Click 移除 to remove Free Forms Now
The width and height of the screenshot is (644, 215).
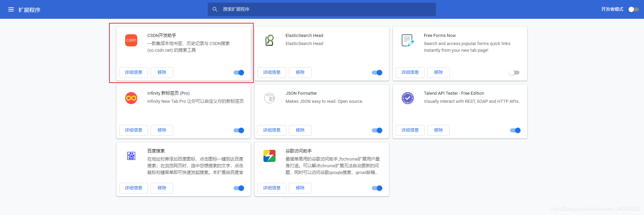(x=438, y=73)
